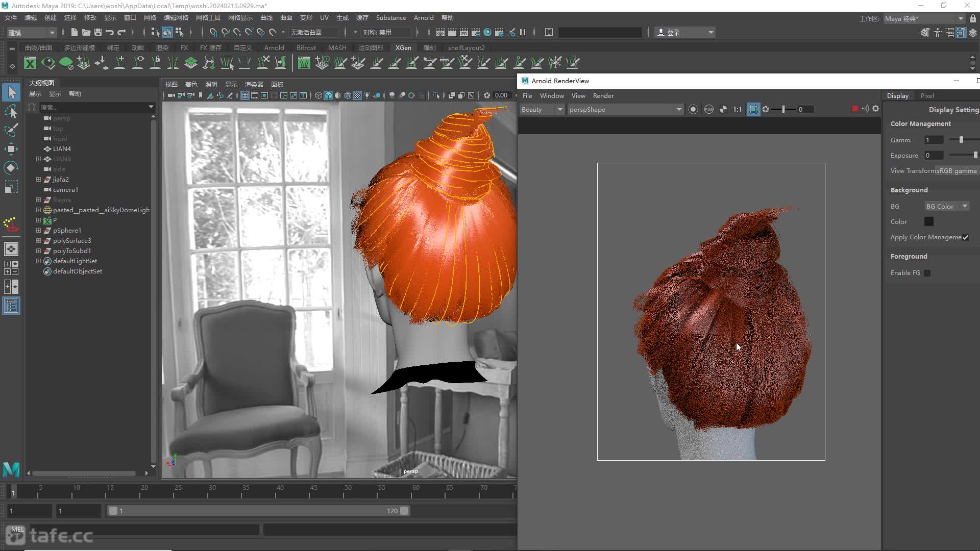Image resolution: width=980 pixels, height=551 pixels.
Task: Toggle RenderView snapshot circle button
Action: coord(693,109)
